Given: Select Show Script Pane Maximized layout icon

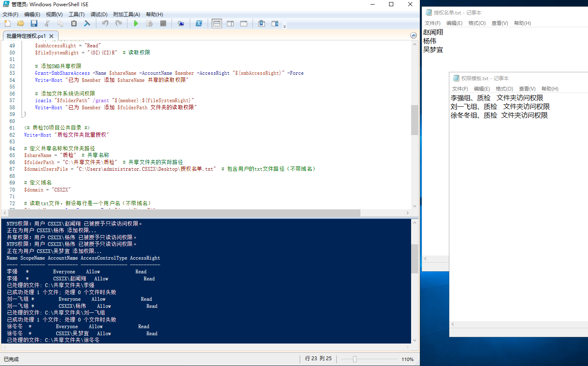Looking at the screenshot, I should [244, 24].
